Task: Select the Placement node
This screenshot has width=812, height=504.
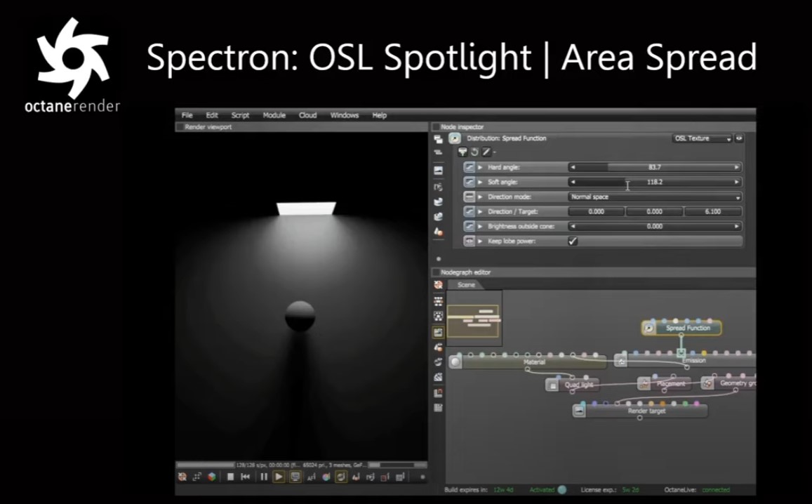Action: 664,384
